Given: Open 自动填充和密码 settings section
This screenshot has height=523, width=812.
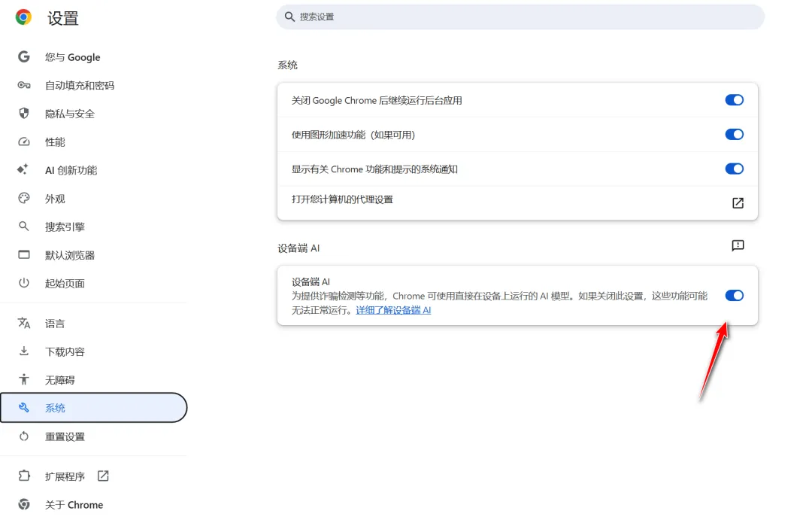Looking at the screenshot, I should click(79, 85).
